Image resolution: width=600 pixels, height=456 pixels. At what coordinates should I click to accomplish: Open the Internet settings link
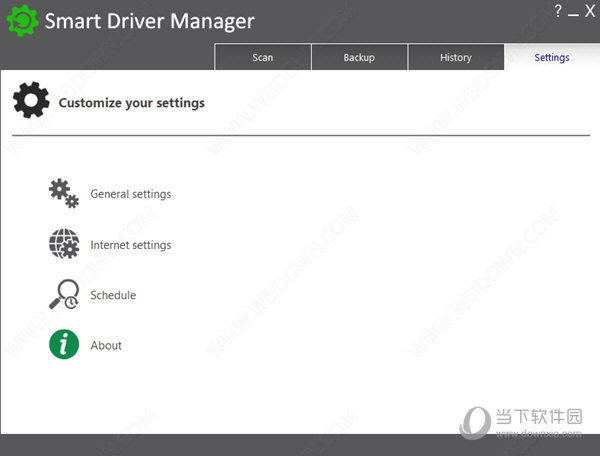[130, 245]
